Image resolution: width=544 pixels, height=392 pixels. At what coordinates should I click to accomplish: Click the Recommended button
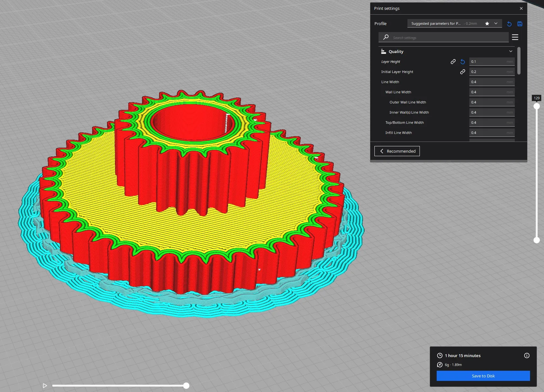point(397,151)
